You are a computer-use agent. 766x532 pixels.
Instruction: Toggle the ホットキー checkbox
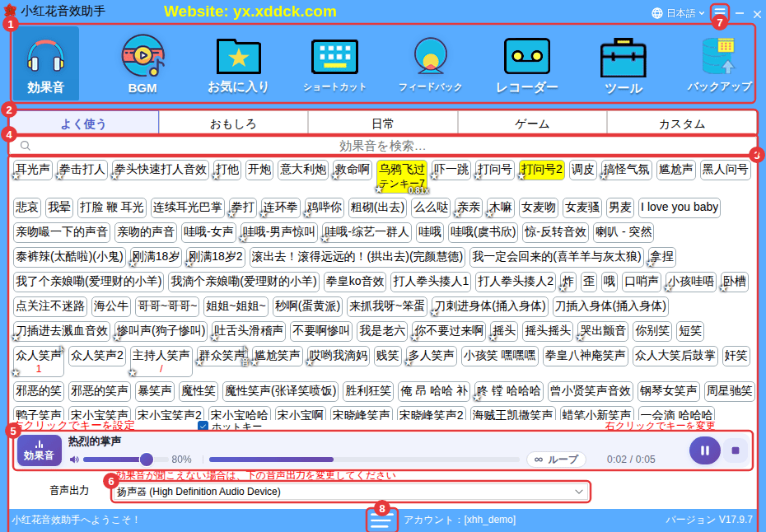coord(203,427)
